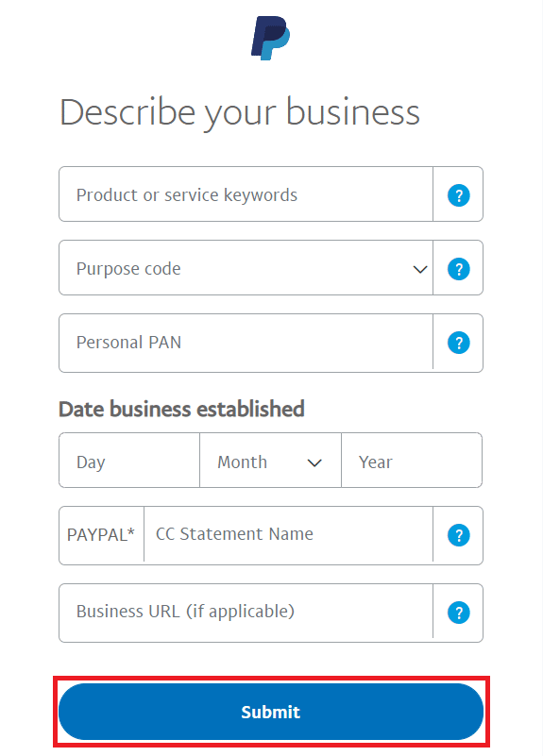
Task: Select the Year input field
Action: point(412,461)
